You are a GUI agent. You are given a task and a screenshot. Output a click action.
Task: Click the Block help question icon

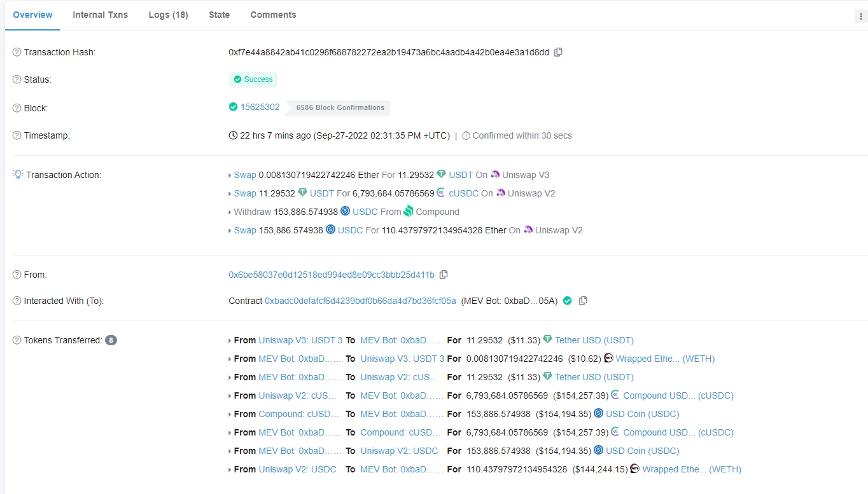(17, 108)
